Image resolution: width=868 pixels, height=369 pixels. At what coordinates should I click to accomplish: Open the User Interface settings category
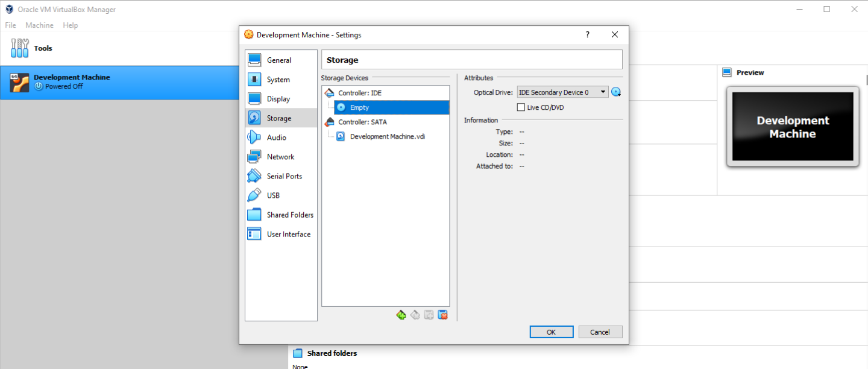281,234
